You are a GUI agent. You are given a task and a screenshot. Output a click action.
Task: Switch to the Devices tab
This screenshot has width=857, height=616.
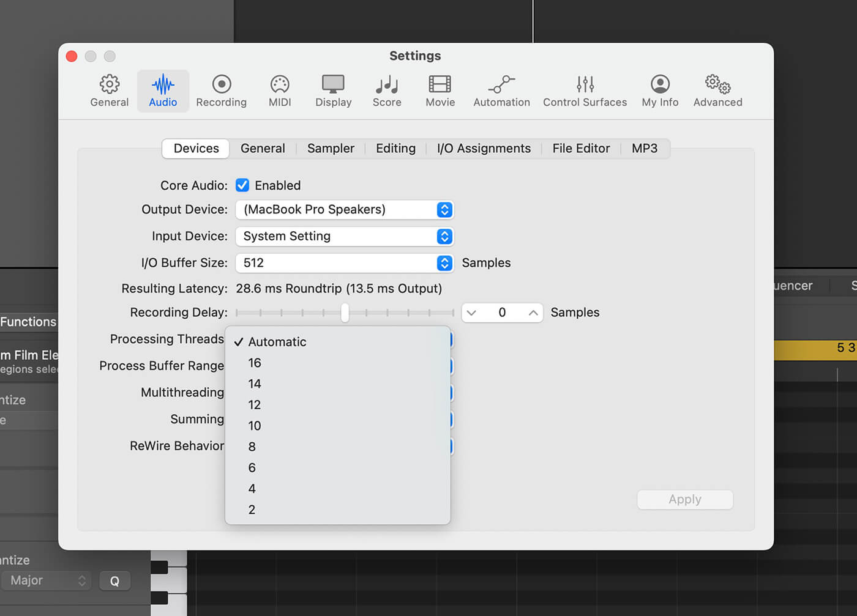pos(196,149)
